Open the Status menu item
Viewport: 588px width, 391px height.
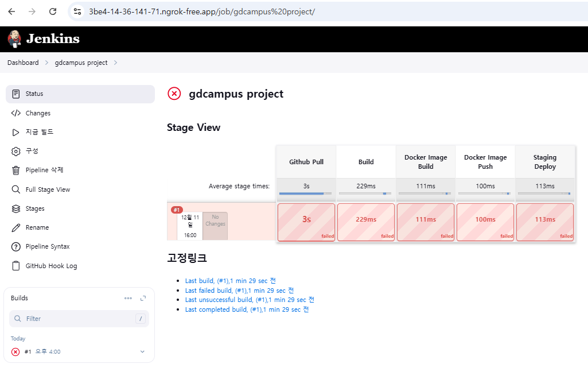click(80, 94)
